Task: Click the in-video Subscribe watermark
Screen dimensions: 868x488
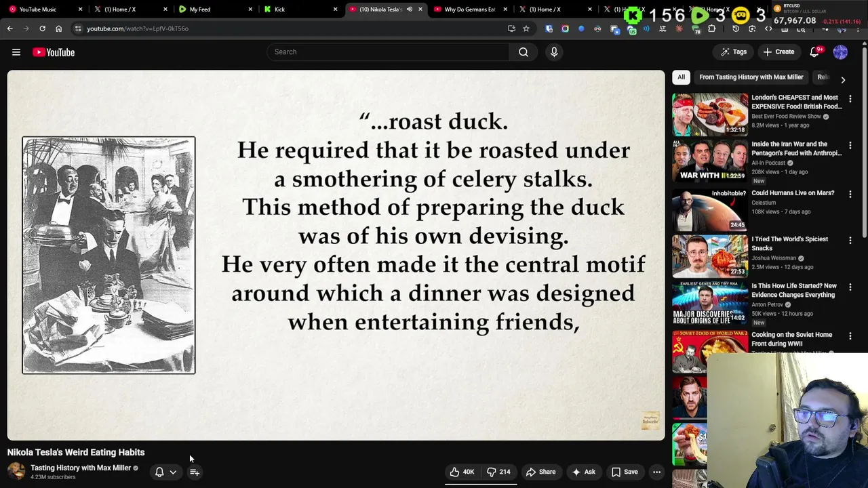Action: click(650, 421)
